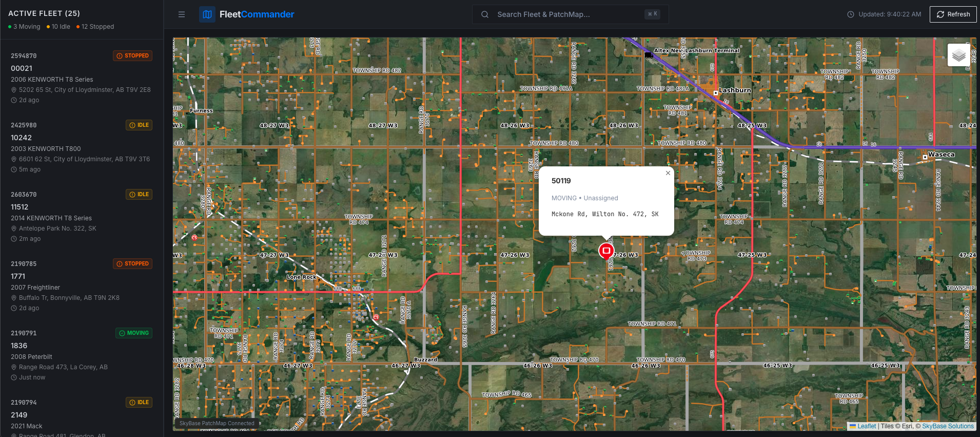
Task: Open the SkyBase Solutions link
Action: (947, 426)
